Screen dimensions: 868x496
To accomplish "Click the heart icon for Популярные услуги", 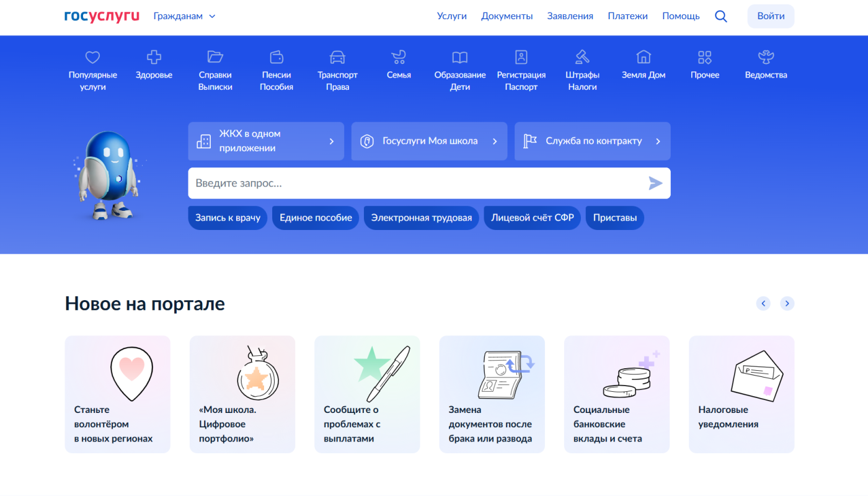I will pos(92,58).
